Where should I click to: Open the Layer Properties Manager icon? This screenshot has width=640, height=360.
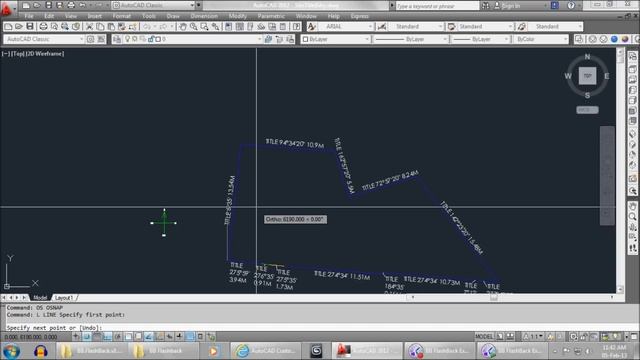(117, 39)
